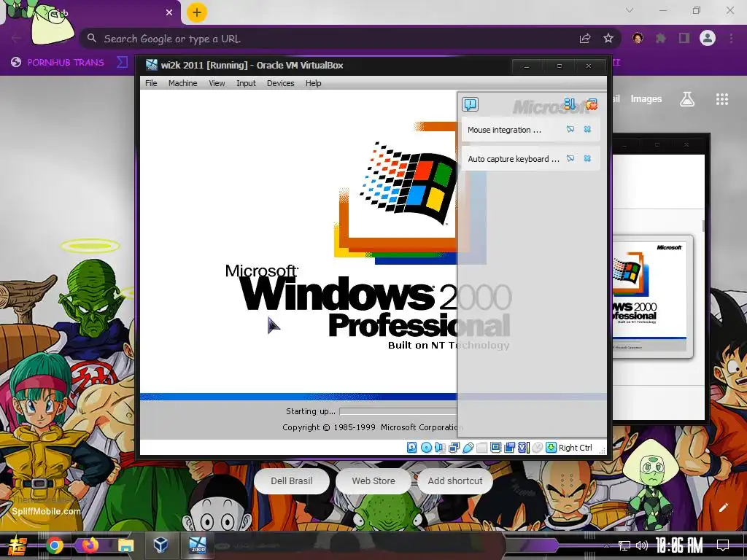Click the Windows 2000 VM preview thumbnail
747x560 pixels.
click(x=651, y=296)
